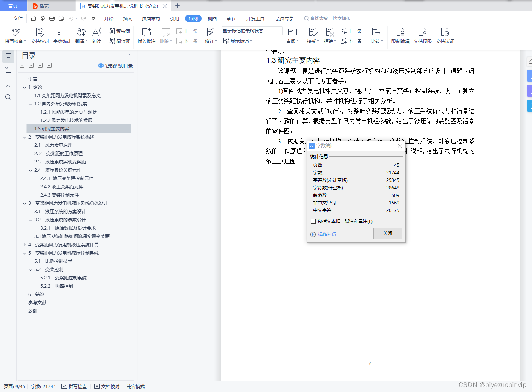The height and width of the screenshot is (392, 532).
Task: Toggle 文档校对 in the status bar
Action: [107, 386]
